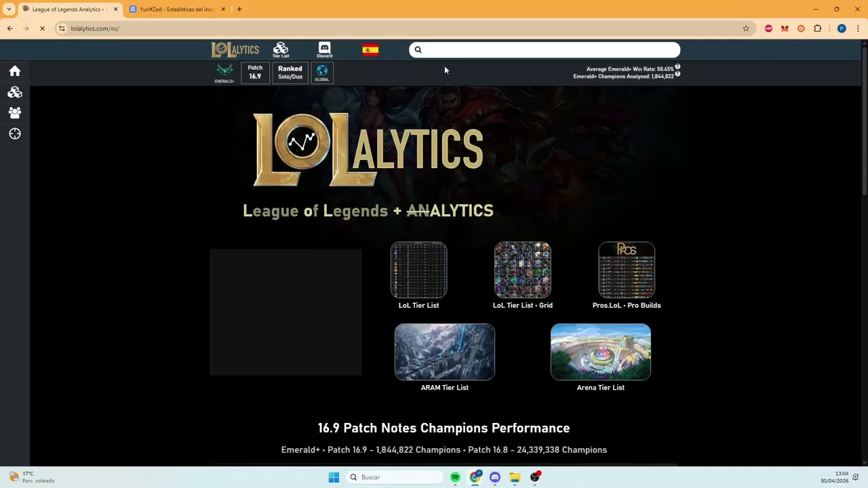Click the small LoLalytics logo in the site header
Screen dimensions: 868x488
(x=235, y=49)
